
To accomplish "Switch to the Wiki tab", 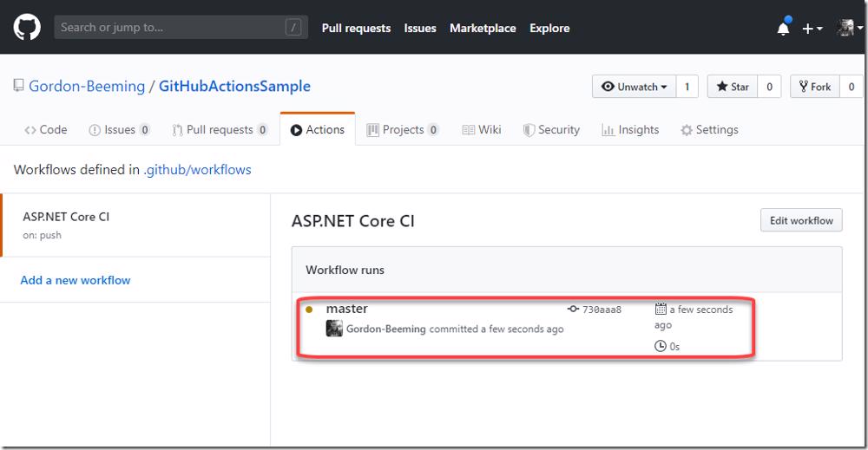I will [482, 129].
